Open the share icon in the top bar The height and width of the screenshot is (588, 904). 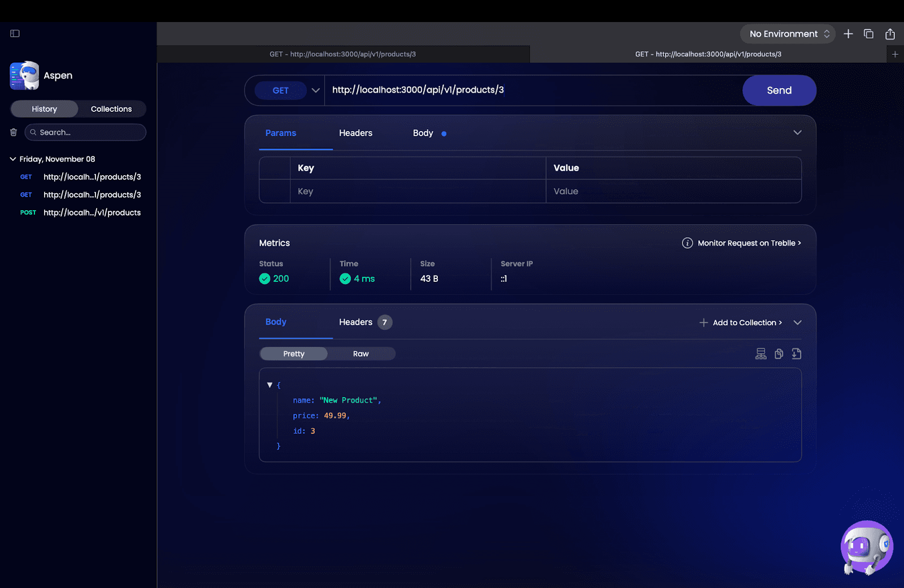(890, 33)
